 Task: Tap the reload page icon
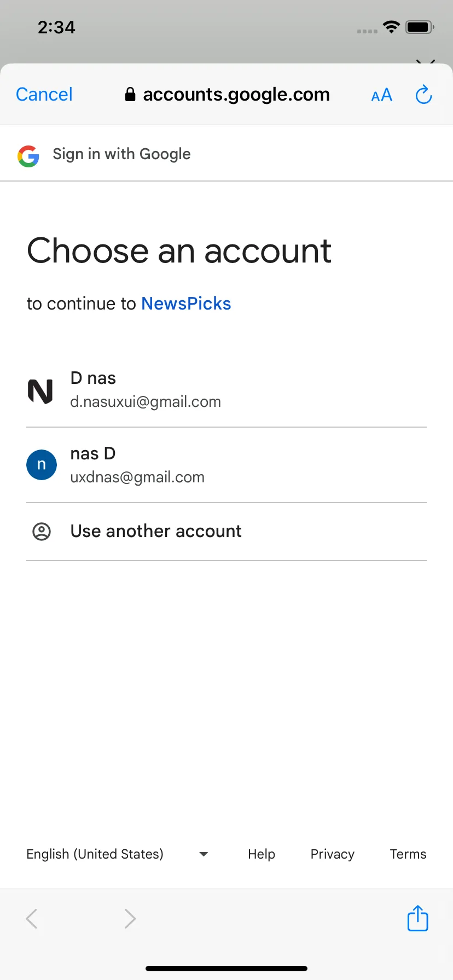[x=423, y=95]
